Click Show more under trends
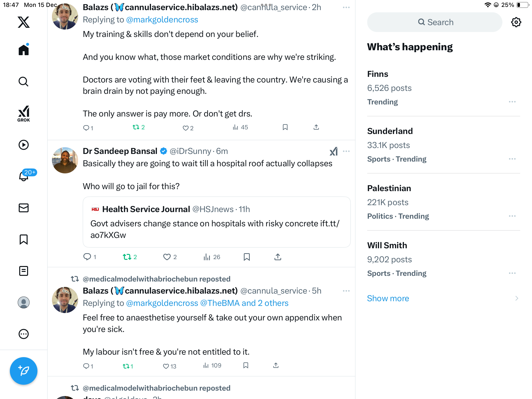This screenshot has width=532, height=399. pyautogui.click(x=388, y=298)
